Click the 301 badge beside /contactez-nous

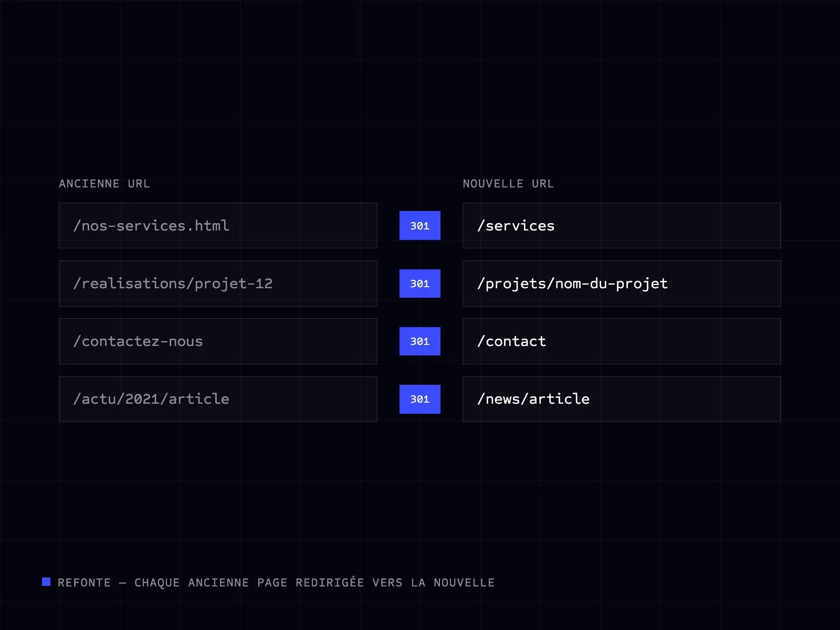coord(420,341)
